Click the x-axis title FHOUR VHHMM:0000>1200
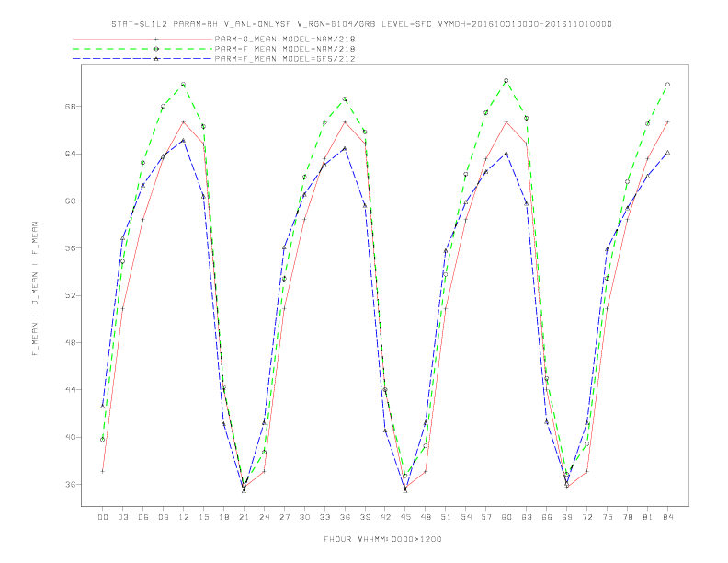The width and height of the screenshot is (728, 563). point(382,539)
